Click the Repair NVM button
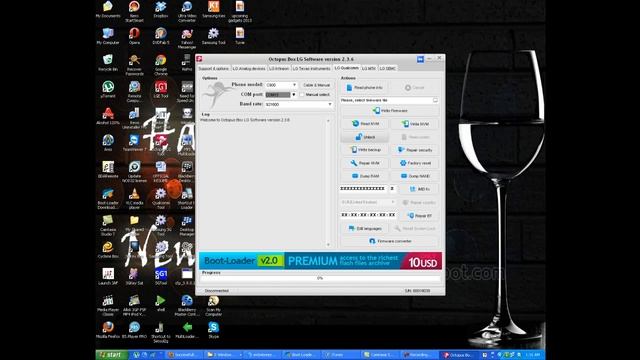 [365, 163]
